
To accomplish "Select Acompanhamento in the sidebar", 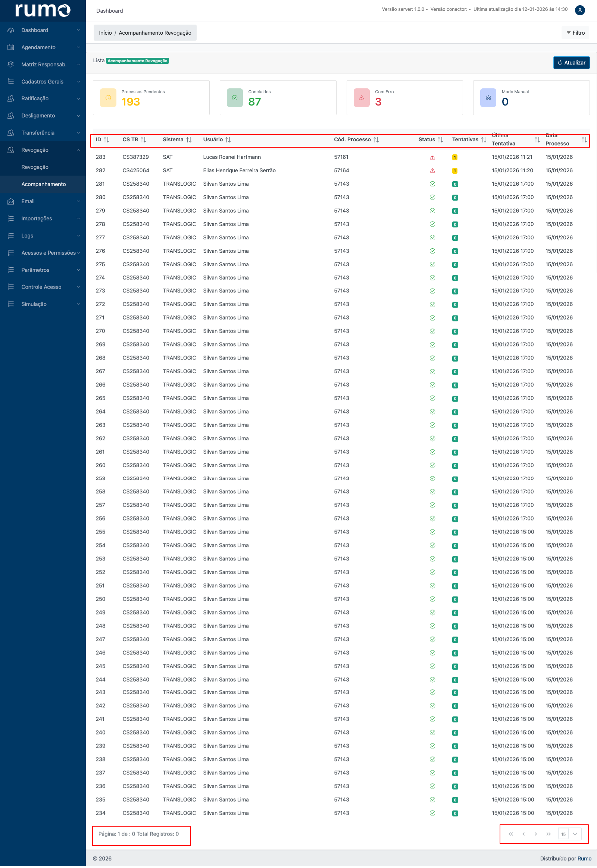I will click(43, 184).
